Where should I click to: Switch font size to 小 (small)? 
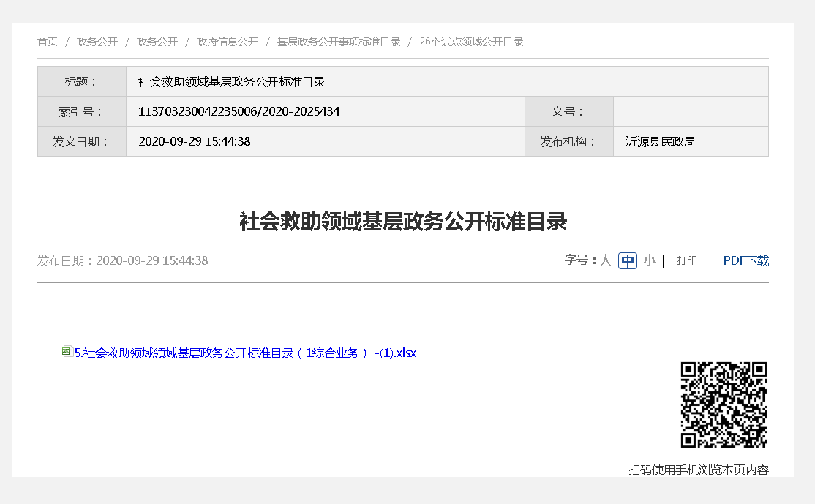pos(649,260)
